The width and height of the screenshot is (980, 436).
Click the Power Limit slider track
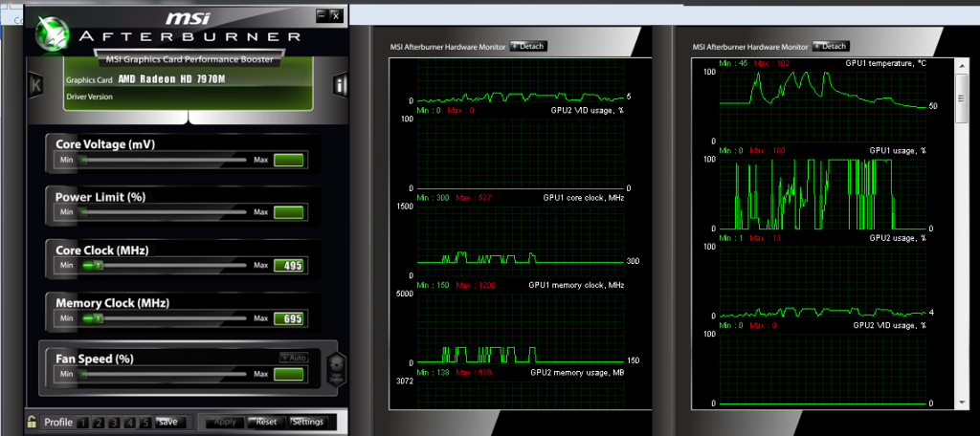coord(165,212)
